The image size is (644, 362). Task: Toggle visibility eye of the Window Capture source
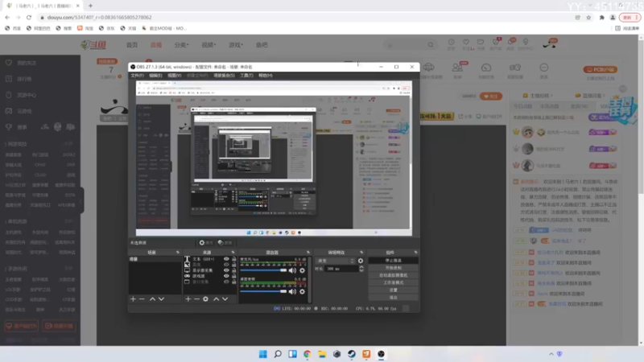[x=226, y=282]
